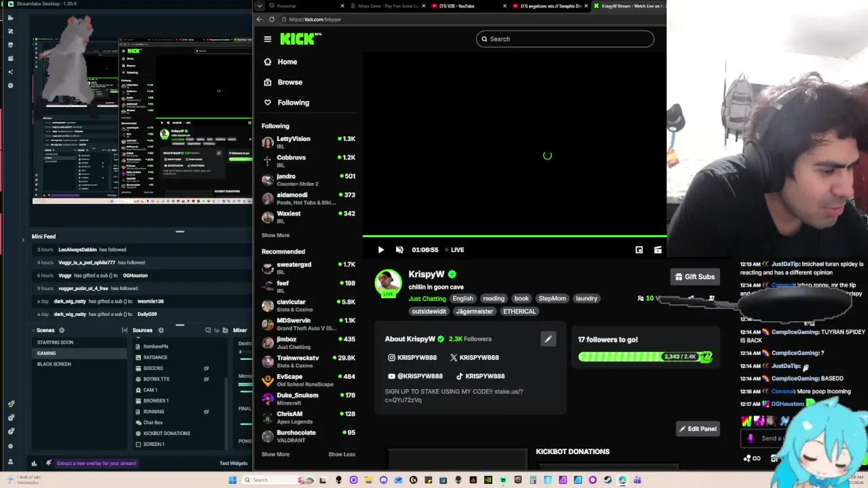The width and height of the screenshot is (868, 488).
Task: Click the JÃ¤germeister tag
Action: coord(475,311)
